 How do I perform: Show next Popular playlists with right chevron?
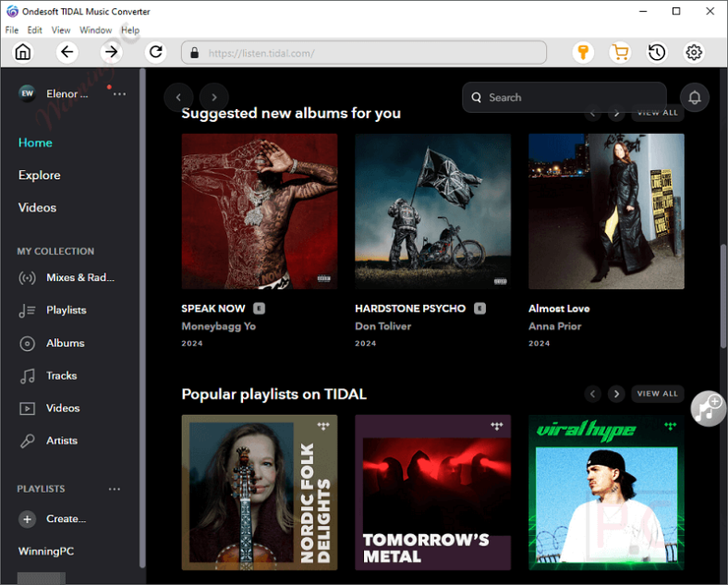616,394
